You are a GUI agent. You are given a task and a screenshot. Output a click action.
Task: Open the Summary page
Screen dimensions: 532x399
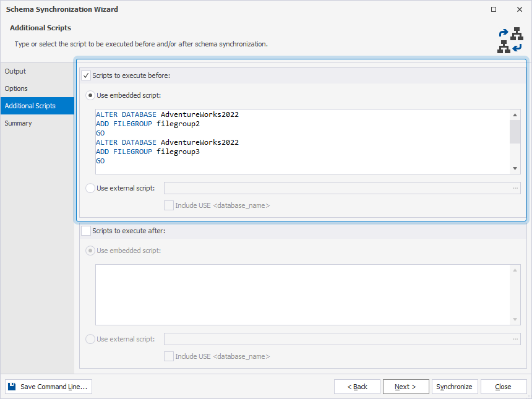[x=18, y=123]
